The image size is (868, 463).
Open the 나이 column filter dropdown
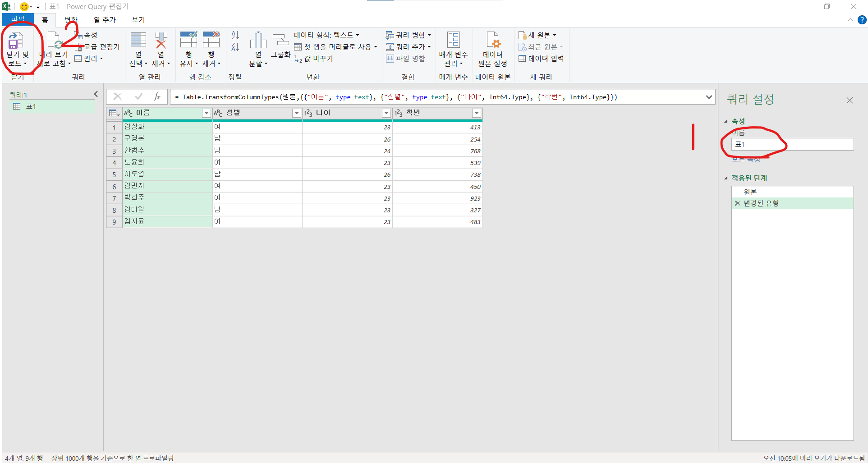(386, 113)
